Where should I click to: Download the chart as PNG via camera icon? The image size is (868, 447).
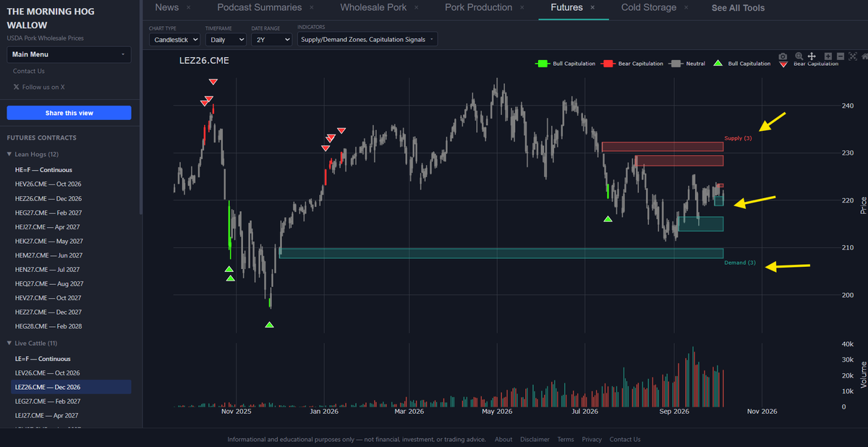(x=783, y=56)
